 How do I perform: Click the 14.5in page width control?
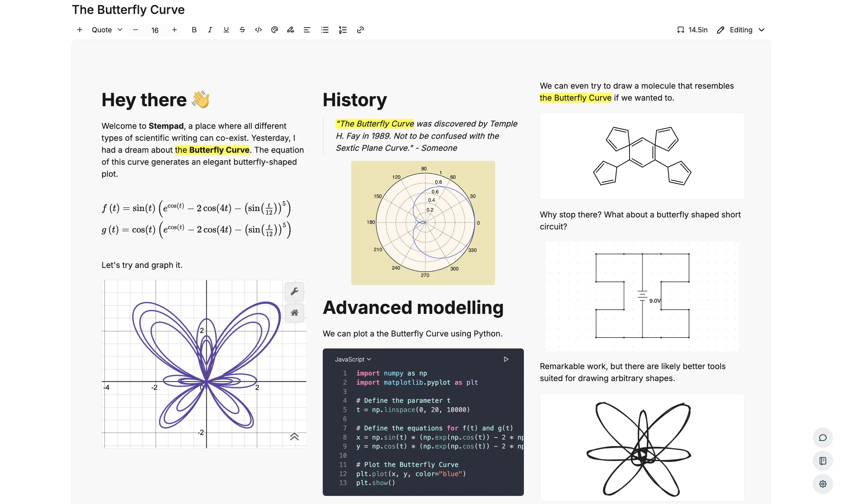coord(692,30)
